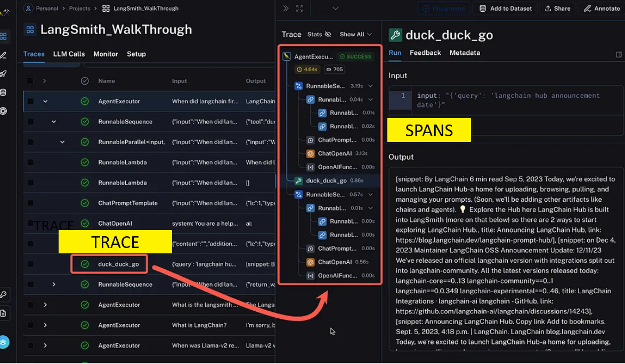Open the Projects grid icon in the sidebar
Screen dimensions: 625x364
[x=4, y=37]
